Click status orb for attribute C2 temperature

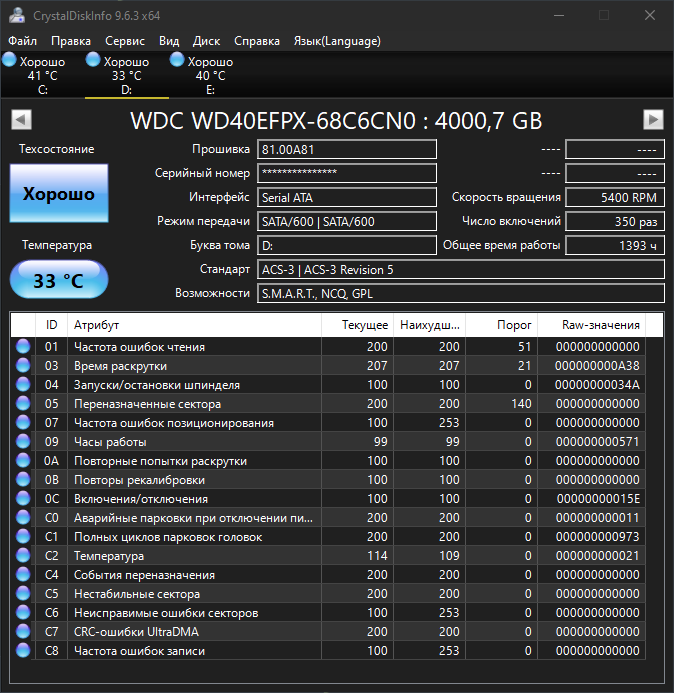coord(23,556)
